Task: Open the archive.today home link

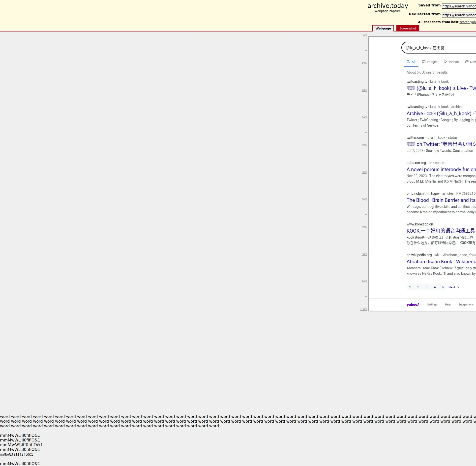Action: coord(388,6)
